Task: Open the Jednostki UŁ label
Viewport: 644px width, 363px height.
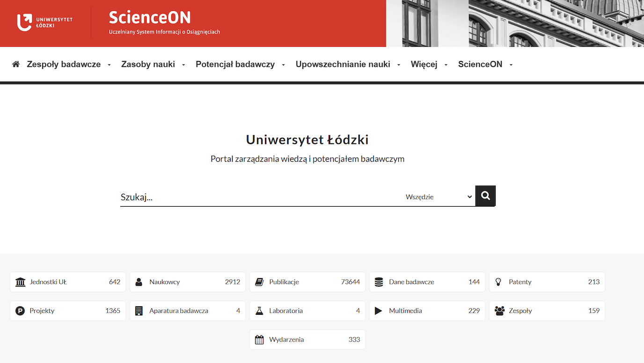Action: 48,282
